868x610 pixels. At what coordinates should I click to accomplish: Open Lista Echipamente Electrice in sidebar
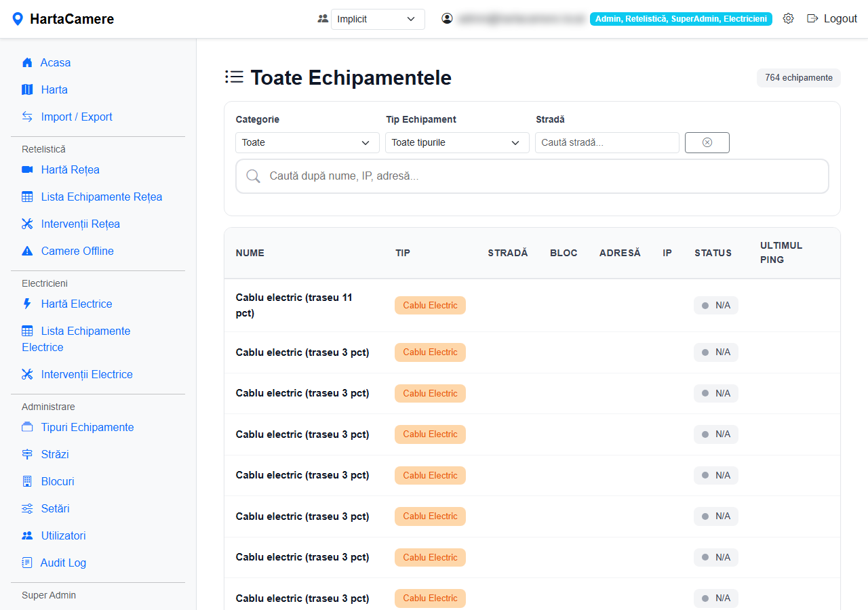click(76, 339)
